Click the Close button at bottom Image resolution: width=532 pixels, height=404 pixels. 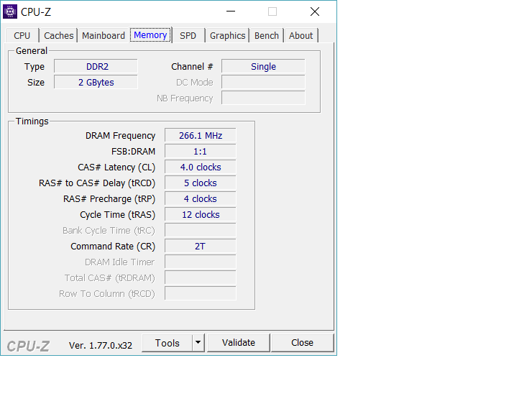[302, 343]
